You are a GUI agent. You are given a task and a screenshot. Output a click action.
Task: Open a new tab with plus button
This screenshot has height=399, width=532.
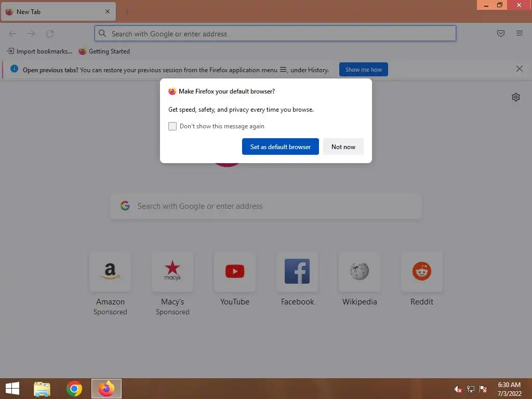point(127,11)
